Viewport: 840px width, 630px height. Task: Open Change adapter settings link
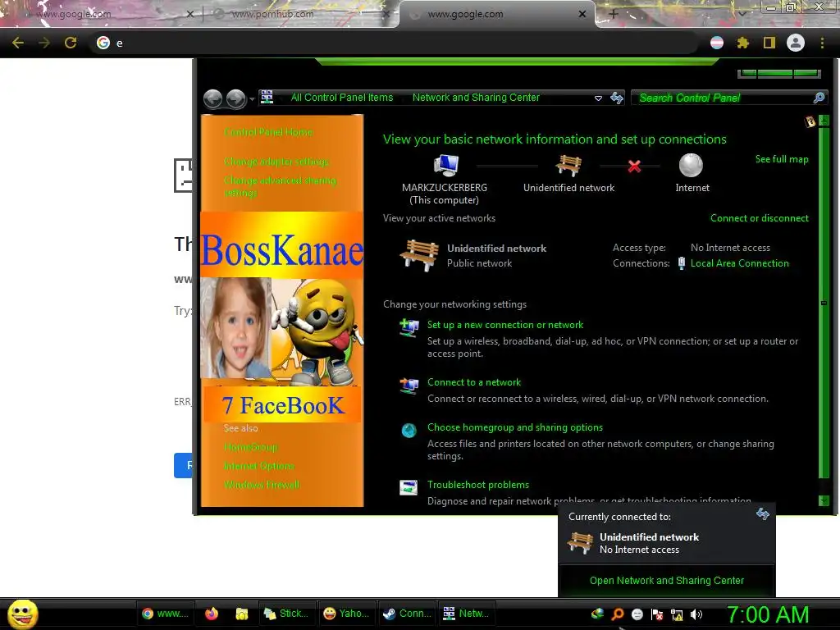(276, 162)
